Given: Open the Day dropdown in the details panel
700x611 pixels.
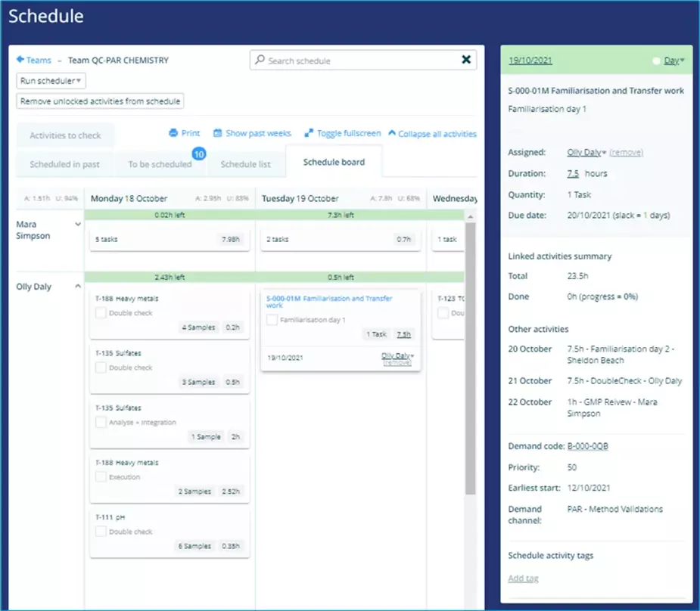Looking at the screenshot, I should point(674,60).
